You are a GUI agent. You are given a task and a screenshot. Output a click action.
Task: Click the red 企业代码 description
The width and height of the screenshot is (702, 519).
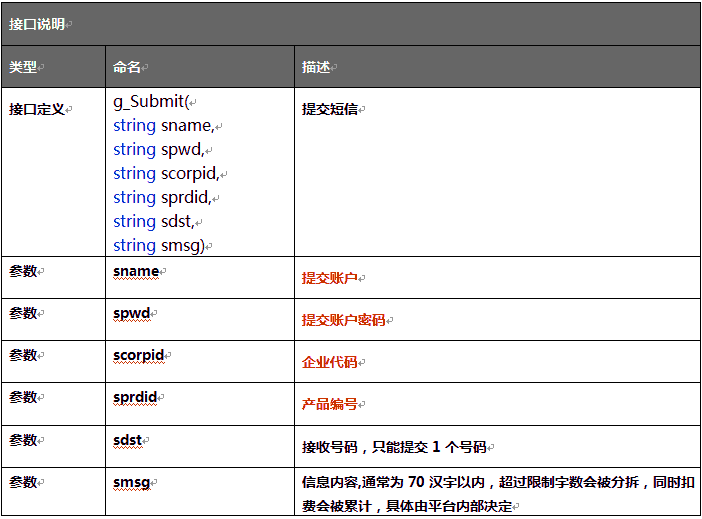(x=330, y=362)
